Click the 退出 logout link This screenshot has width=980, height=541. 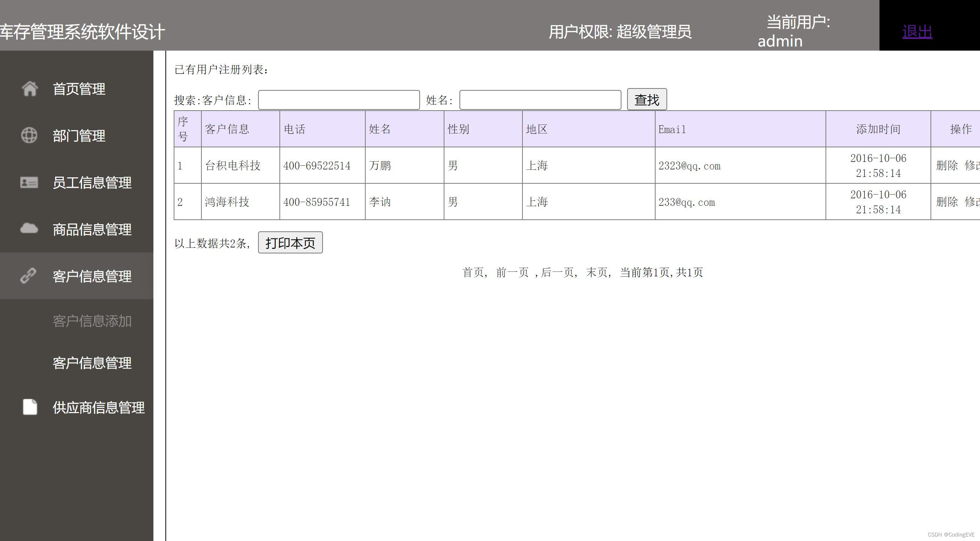(917, 31)
